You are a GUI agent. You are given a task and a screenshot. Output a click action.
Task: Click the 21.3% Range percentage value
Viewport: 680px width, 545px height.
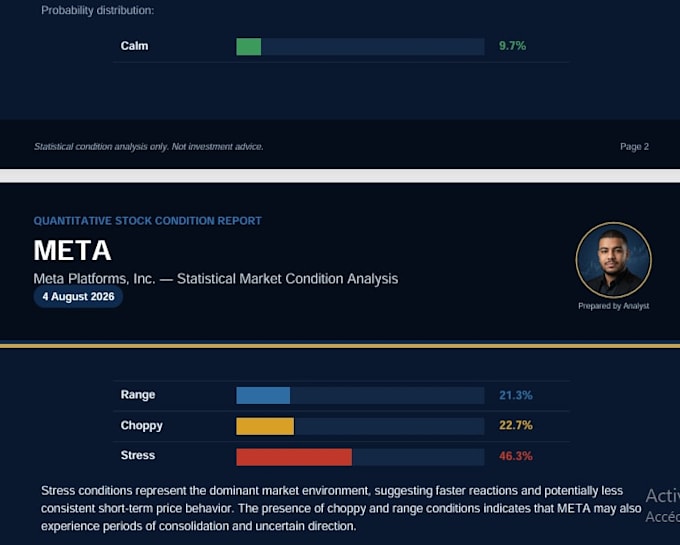click(515, 395)
